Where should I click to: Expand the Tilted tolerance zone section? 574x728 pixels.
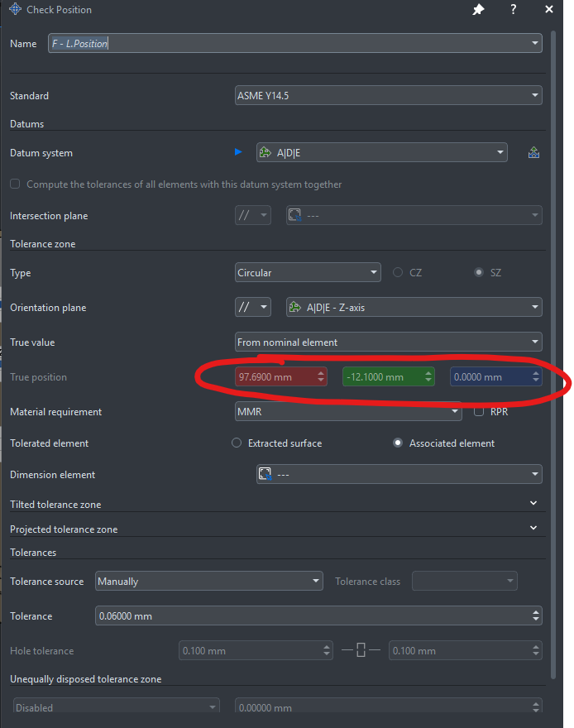pyautogui.click(x=533, y=504)
